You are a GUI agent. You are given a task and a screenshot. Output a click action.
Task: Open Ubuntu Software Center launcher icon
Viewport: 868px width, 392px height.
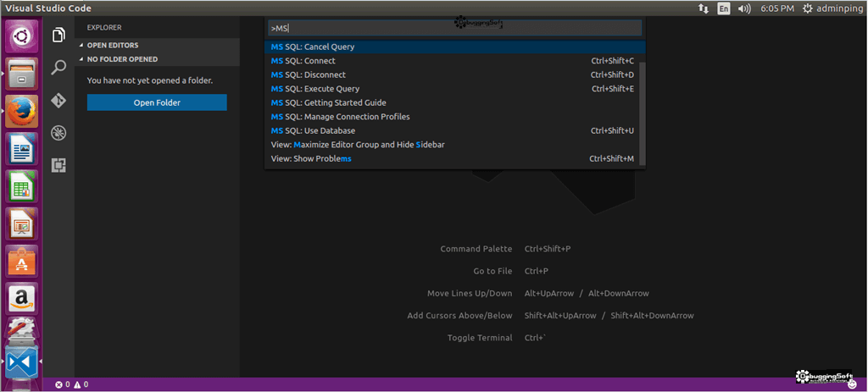[x=22, y=261]
